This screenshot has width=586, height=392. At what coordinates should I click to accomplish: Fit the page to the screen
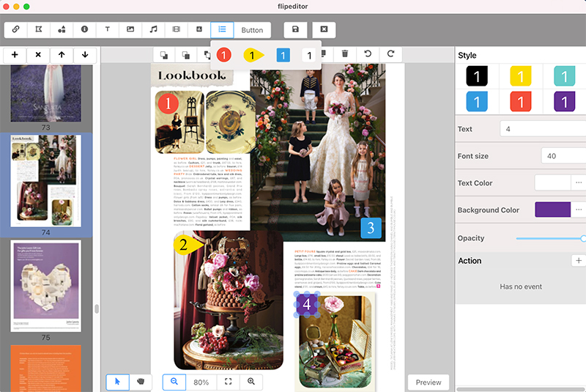(x=228, y=382)
